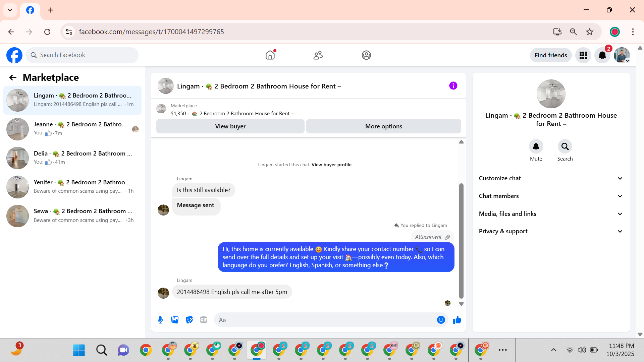Expand Media, files and links section
The width and height of the screenshot is (644, 362).
tap(551, 214)
